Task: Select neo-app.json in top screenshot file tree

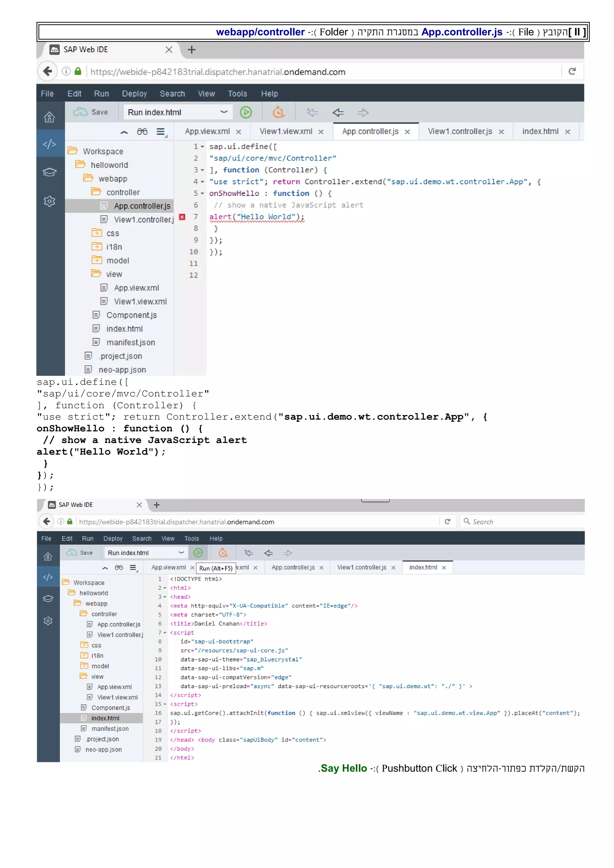Action: (x=122, y=370)
